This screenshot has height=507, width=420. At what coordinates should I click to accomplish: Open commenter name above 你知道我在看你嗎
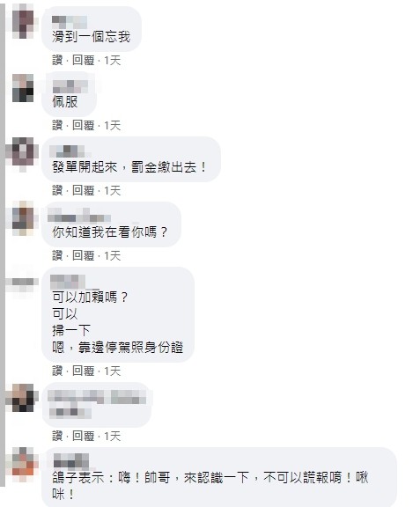(x=79, y=215)
